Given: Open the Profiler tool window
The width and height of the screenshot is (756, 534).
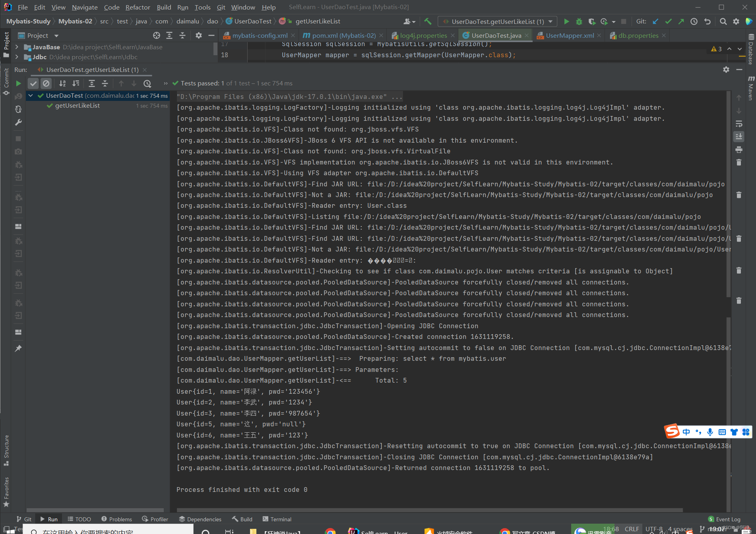Looking at the screenshot, I should pyautogui.click(x=155, y=519).
